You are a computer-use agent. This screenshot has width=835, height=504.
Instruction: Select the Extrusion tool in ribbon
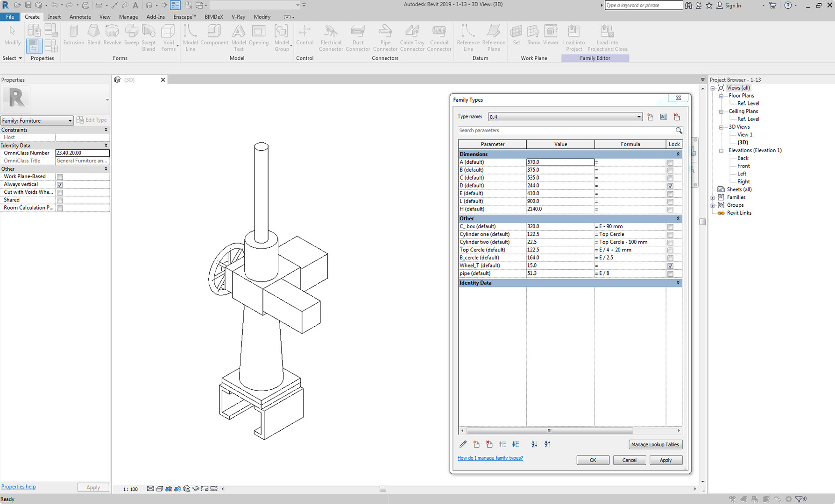[73, 35]
